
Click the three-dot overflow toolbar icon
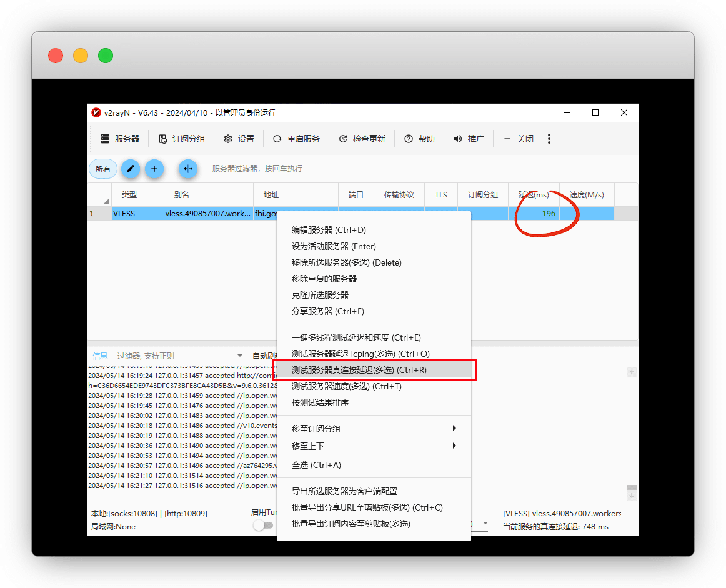[549, 139]
